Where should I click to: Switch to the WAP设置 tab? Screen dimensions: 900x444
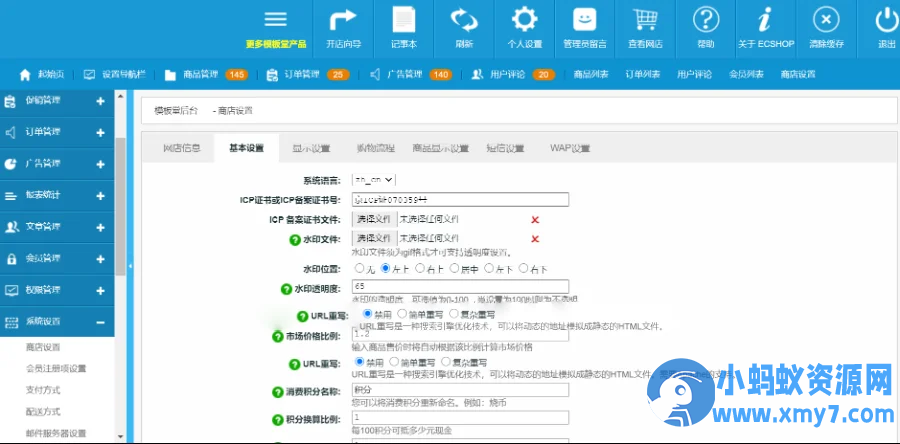coord(570,149)
